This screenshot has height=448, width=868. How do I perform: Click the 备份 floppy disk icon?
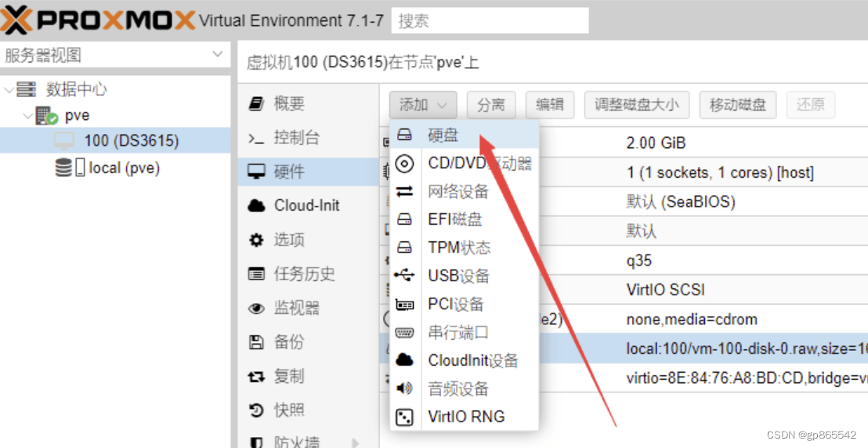point(256,342)
